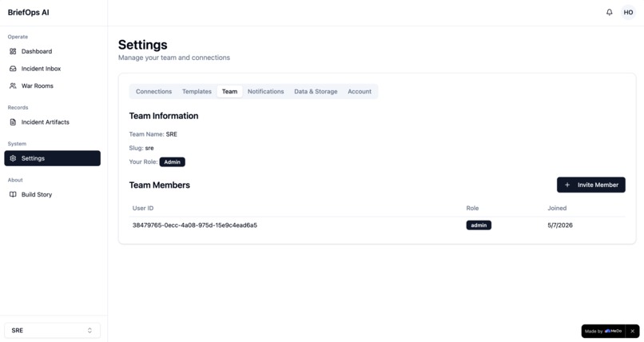This screenshot has height=342, width=644.
Task: Click the Slug: sre text
Action: tap(141, 148)
